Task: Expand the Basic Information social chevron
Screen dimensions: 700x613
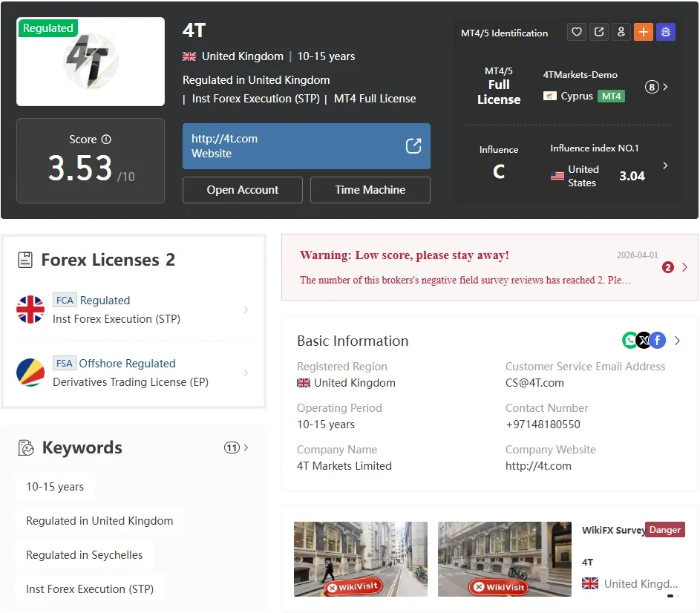Action: pos(677,341)
